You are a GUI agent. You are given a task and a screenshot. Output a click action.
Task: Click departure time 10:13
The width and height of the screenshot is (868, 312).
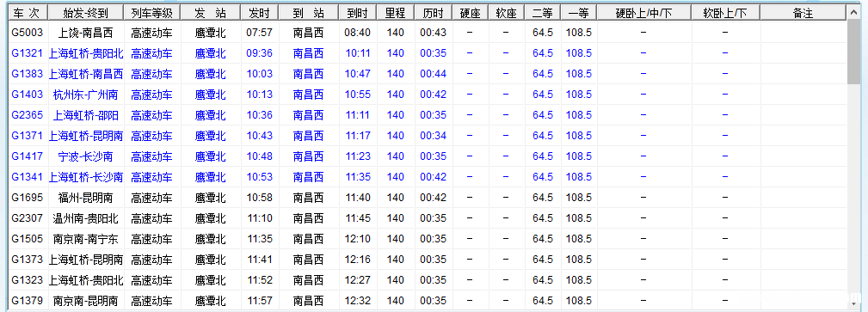260,95
